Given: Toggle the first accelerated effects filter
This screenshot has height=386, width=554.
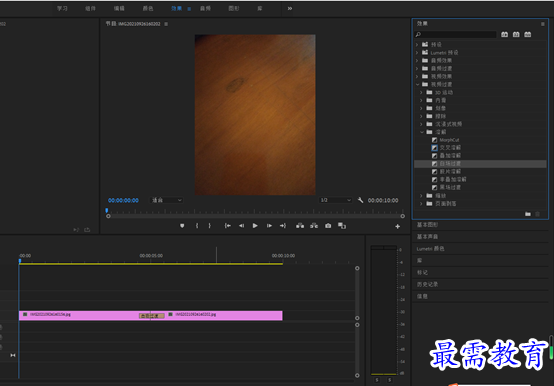Looking at the screenshot, I should click(x=505, y=34).
